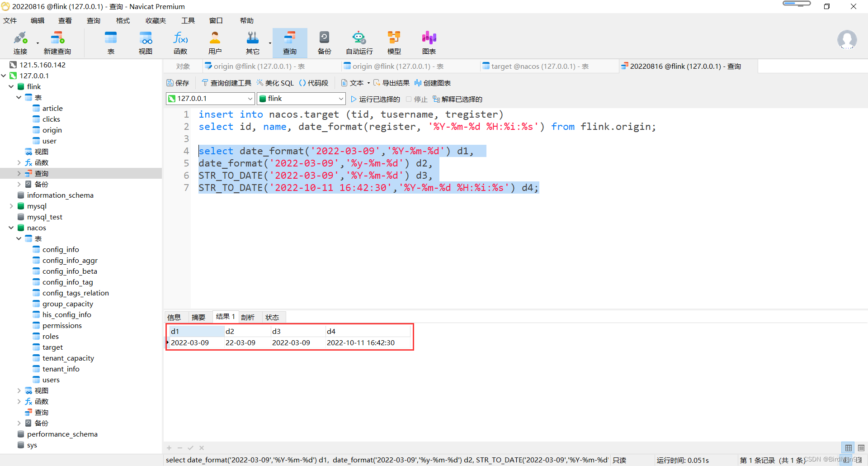Collapse the flink 表 tables node
The image size is (868, 466).
[19, 97]
